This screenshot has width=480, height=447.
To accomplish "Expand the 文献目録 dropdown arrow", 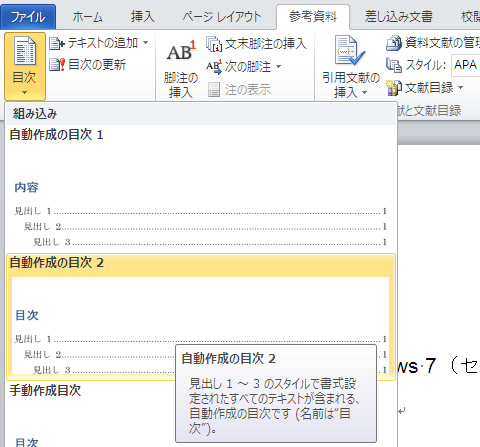I will (x=461, y=88).
